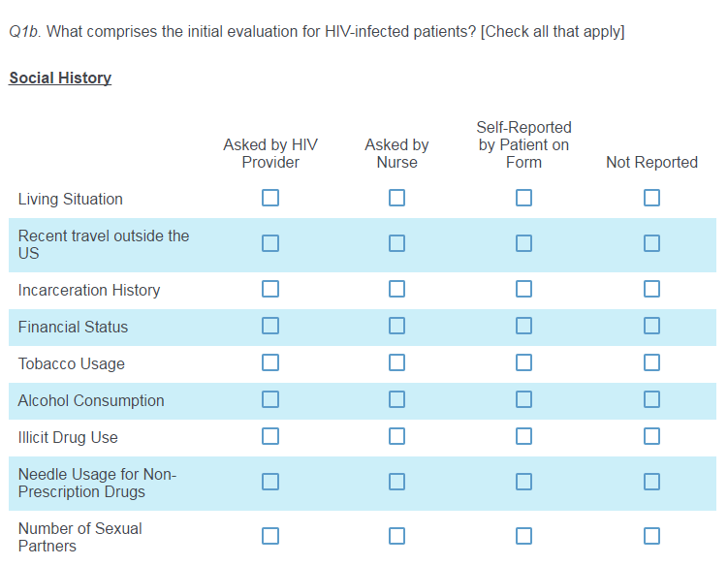Check Incarceration History Asked by HIV Provider
The height and width of the screenshot is (565, 728).
coord(270,289)
